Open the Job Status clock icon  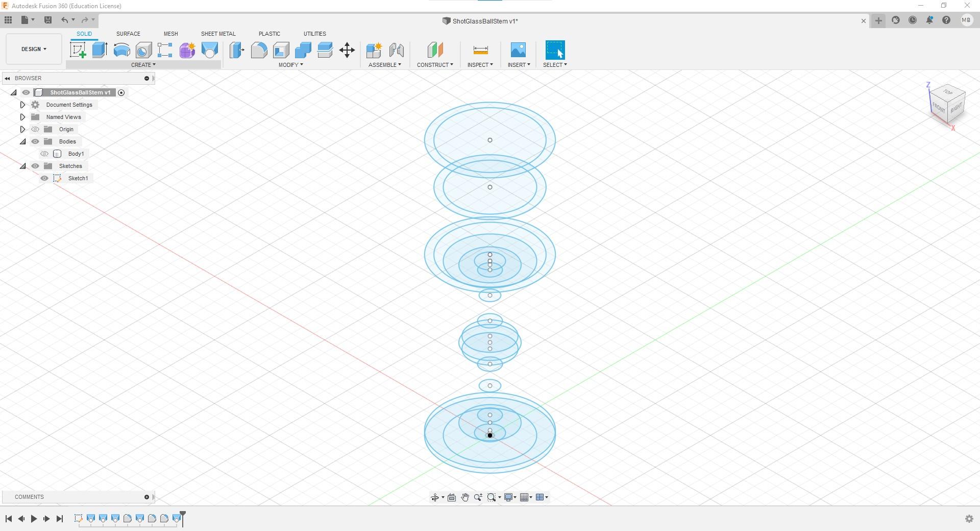(x=913, y=20)
